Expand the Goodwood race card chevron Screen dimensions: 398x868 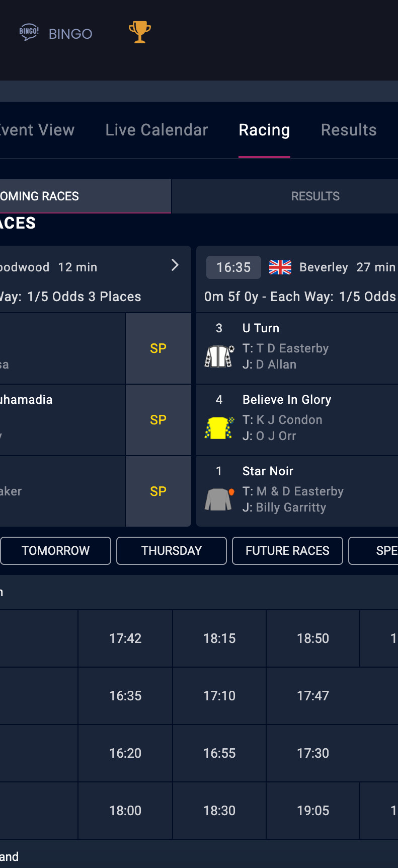point(175,265)
